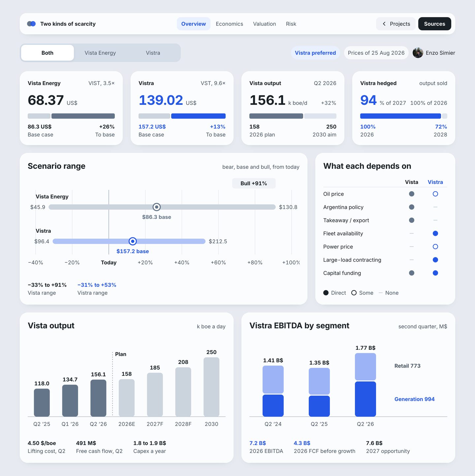Click the Q2 '26 EBITDA 1.77 B$ bar
The width and height of the screenshot is (475, 476).
pyautogui.click(x=365, y=385)
